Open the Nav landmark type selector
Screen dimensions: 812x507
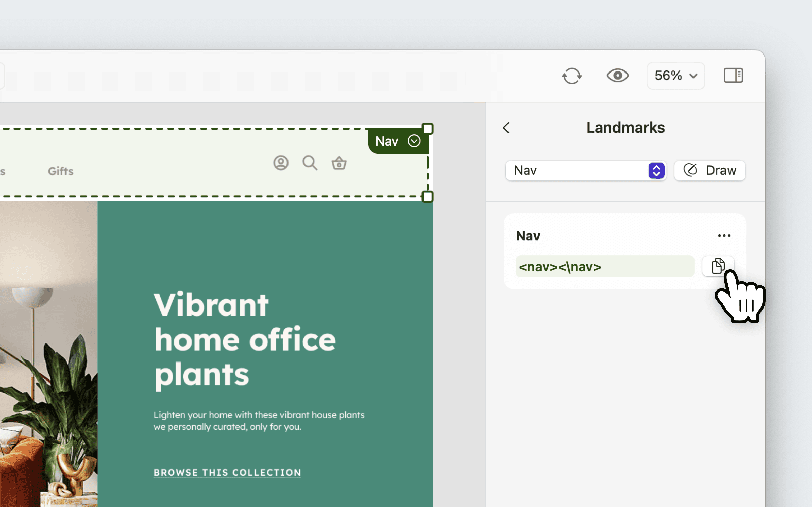tap(585, 170)
